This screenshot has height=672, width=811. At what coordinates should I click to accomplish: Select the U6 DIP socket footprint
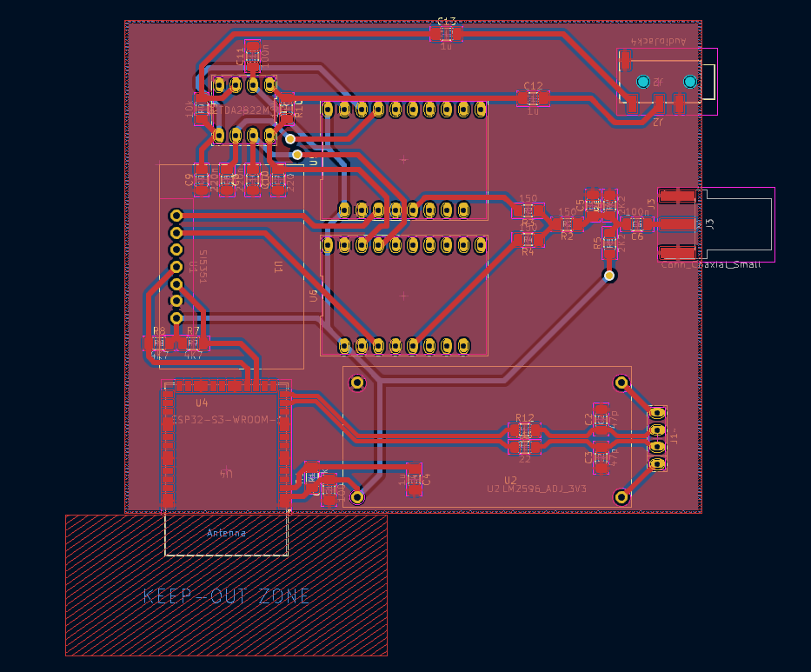[402, 296]
